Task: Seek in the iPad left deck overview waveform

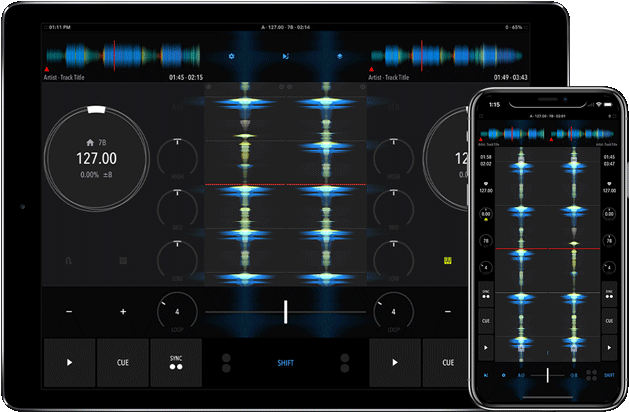Action: coord(123,56)
